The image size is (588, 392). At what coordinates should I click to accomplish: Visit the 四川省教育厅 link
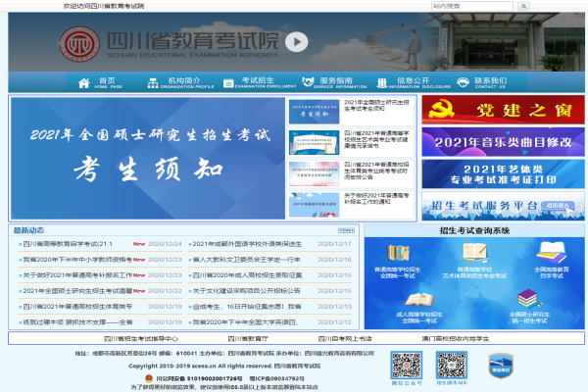248,339
